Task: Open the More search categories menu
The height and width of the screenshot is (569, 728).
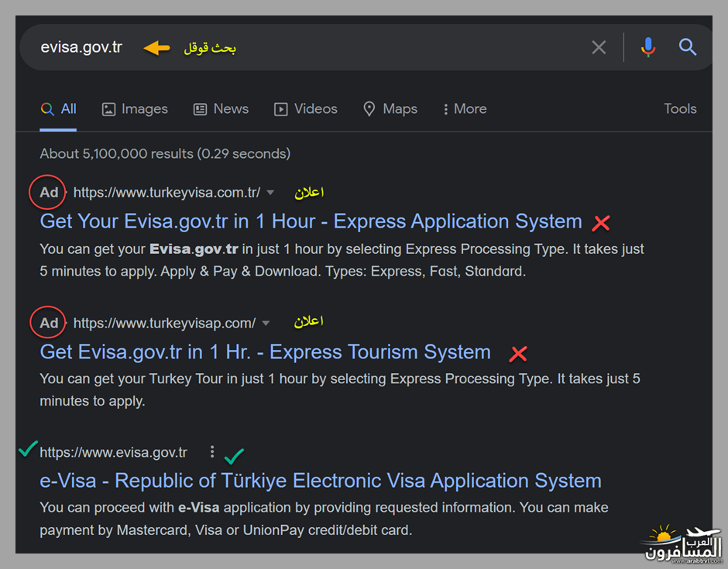Action: coord(464,109)
